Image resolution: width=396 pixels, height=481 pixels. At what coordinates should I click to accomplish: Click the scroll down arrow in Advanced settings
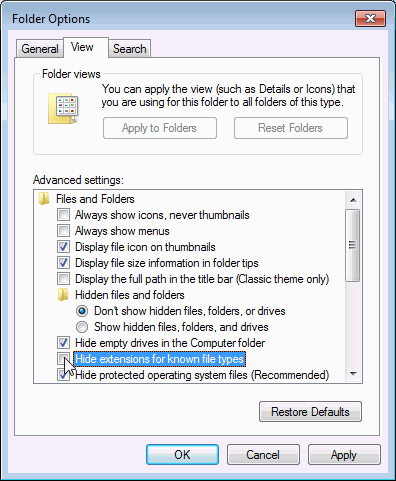click(x=353, y=374)
